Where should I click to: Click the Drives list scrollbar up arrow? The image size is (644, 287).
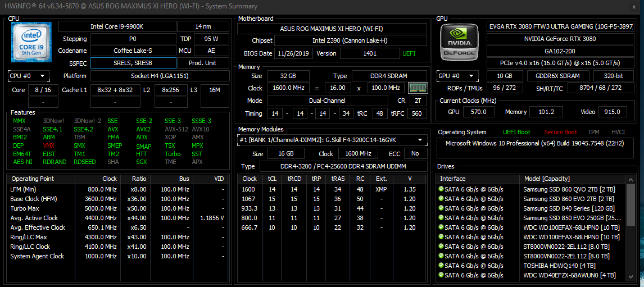pyautogui.click(x=630, y=179)
